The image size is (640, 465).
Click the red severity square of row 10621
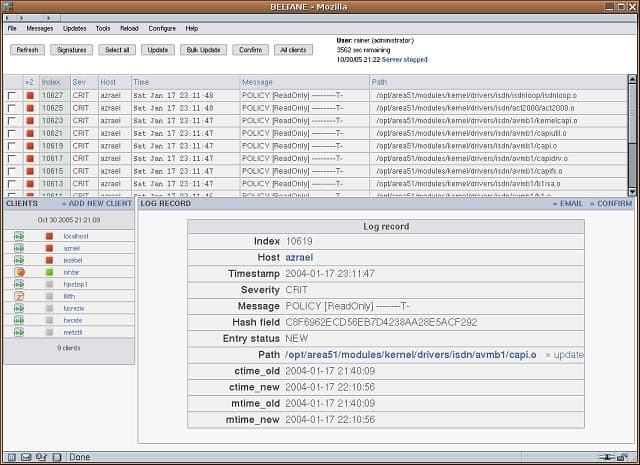(30, 133)
